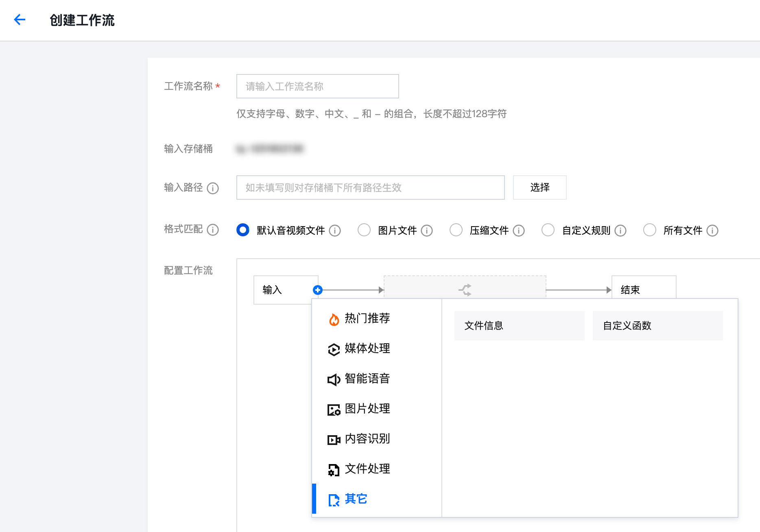The image size is (760, 532).
Task: Add the 文件信息 task node
Action: click(519, 326)
